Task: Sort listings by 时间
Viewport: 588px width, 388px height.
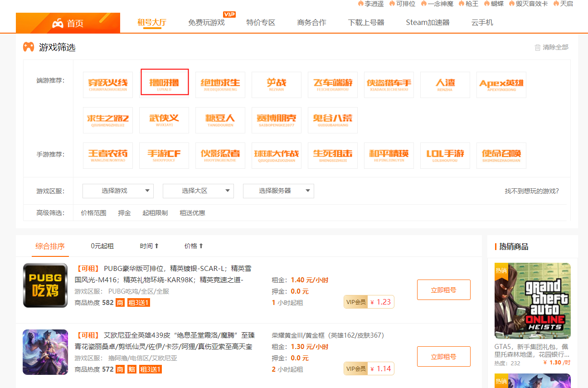Action: coord(149,246)
